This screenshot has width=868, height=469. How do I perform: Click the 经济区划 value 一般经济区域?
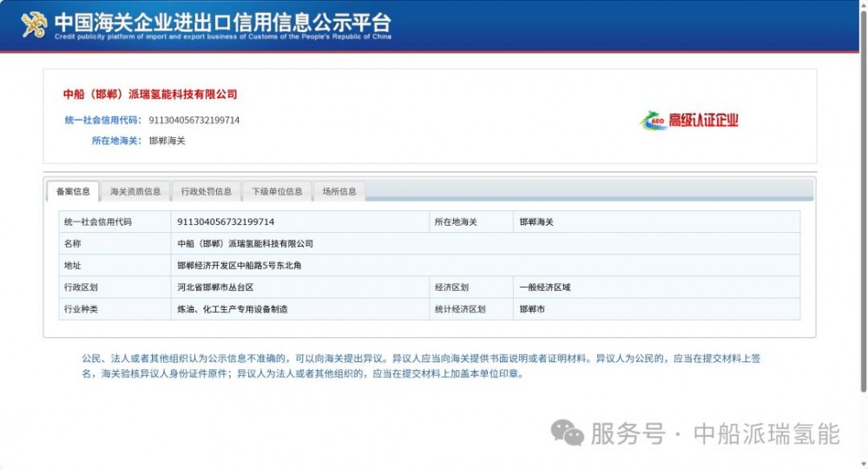pyautogui.click(x=545, y=287)
